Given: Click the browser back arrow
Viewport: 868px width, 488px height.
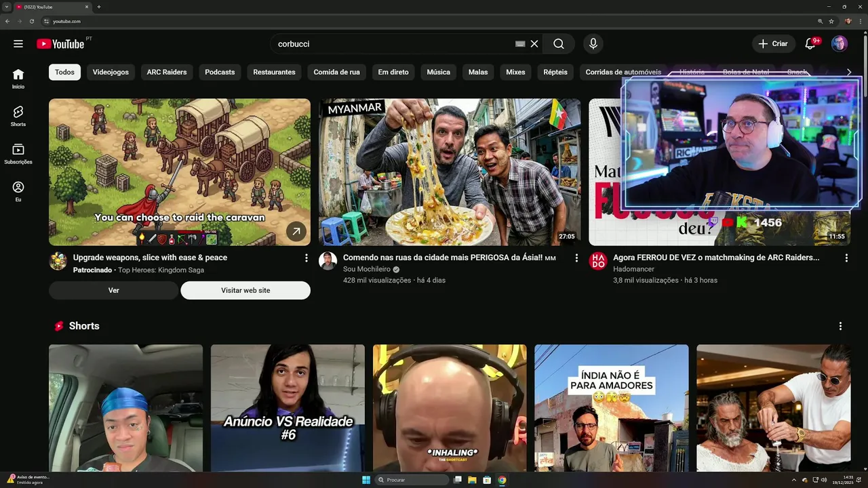Looking at the screenshot, I should tap(7, 21).
